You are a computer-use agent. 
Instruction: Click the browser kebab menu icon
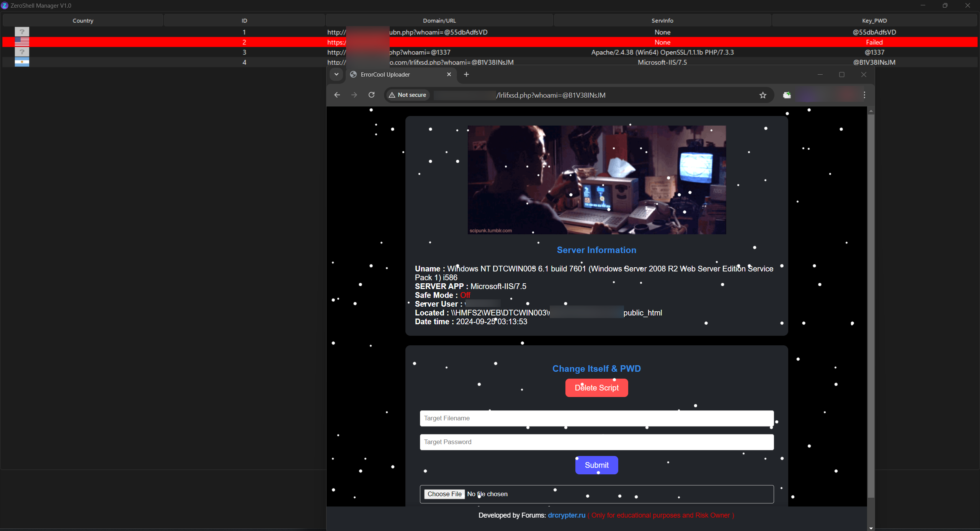[864, 95]
